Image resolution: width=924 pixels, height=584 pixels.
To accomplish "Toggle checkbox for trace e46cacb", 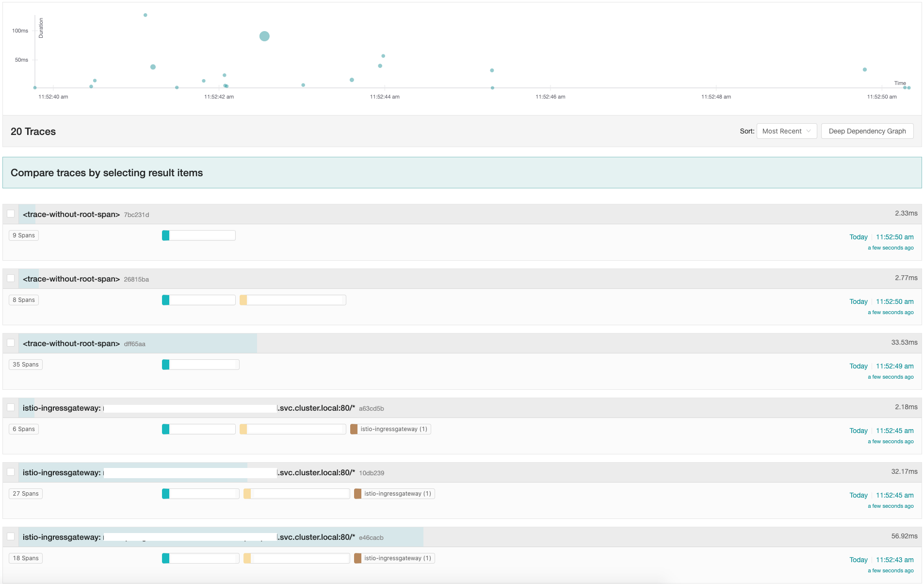I will click(11, 536).
